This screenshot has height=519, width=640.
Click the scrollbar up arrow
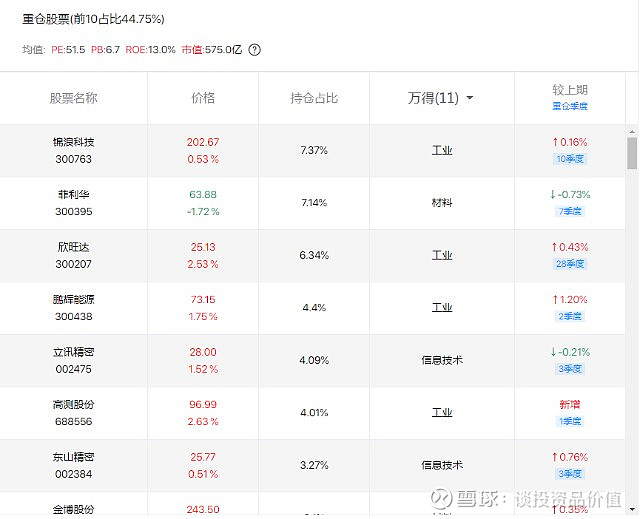tap(632, 132)
